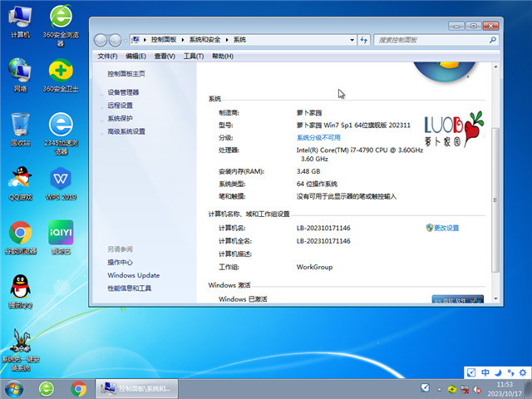Select the QQ游戏 desktop icon
532x399 pixels.
tap(20, 183)
